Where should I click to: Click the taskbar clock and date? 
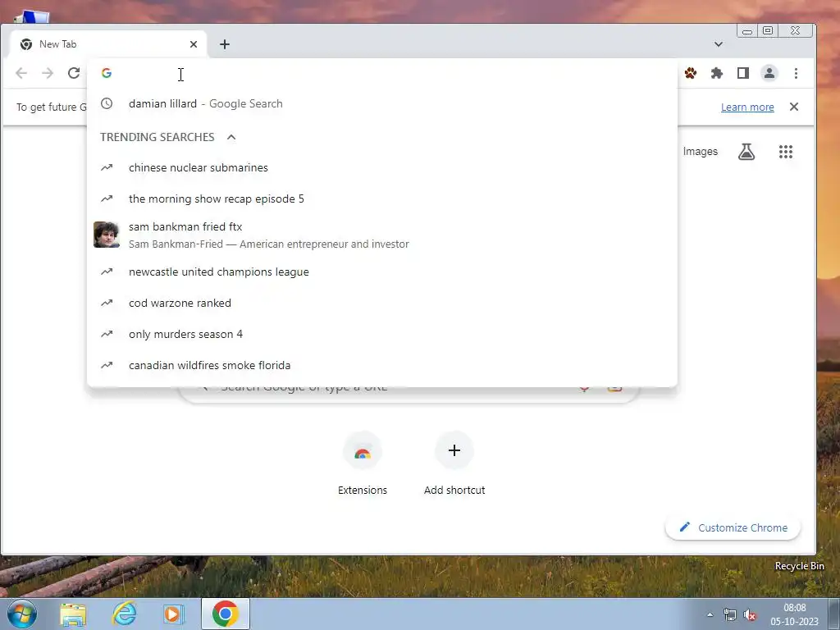[x=794, y=614]
